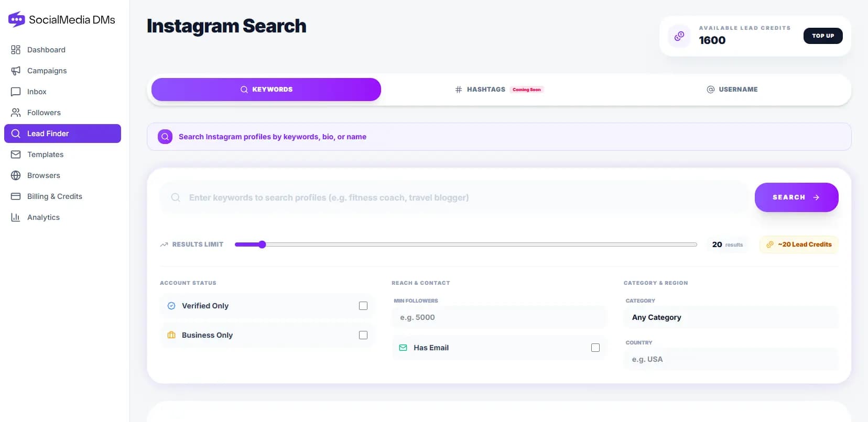Go to Billing & Credits
Viewport: 868px width, 422px height.
(x=62, y=196)
